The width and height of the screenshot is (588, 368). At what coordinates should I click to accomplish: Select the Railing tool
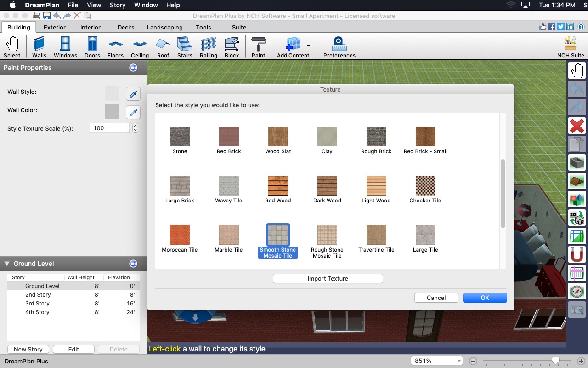208,47
